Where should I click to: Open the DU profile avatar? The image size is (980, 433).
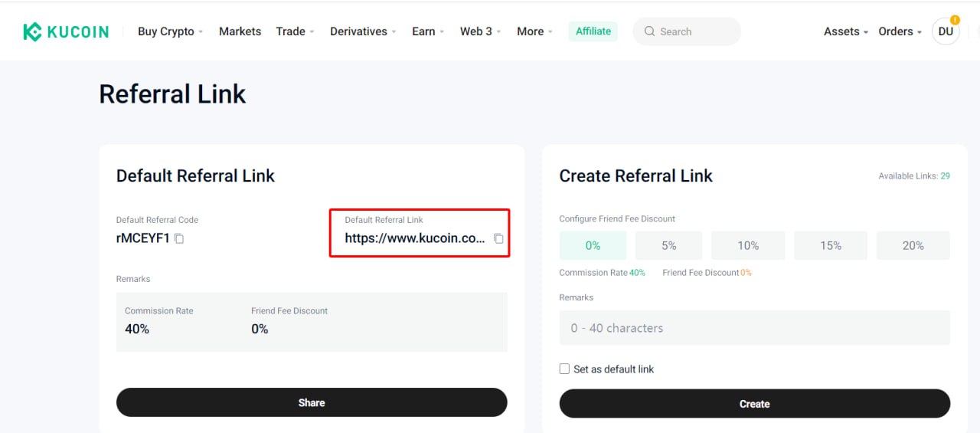pos(946,31)
